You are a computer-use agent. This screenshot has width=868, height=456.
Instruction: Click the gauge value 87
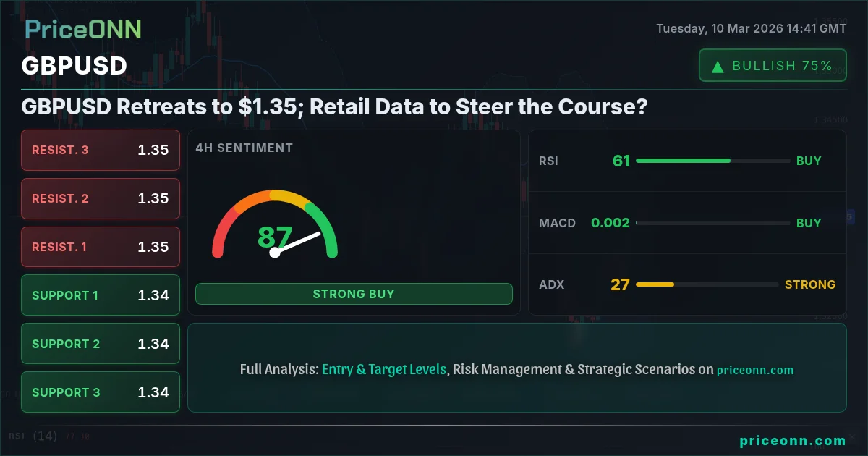[x=275, y=237]
